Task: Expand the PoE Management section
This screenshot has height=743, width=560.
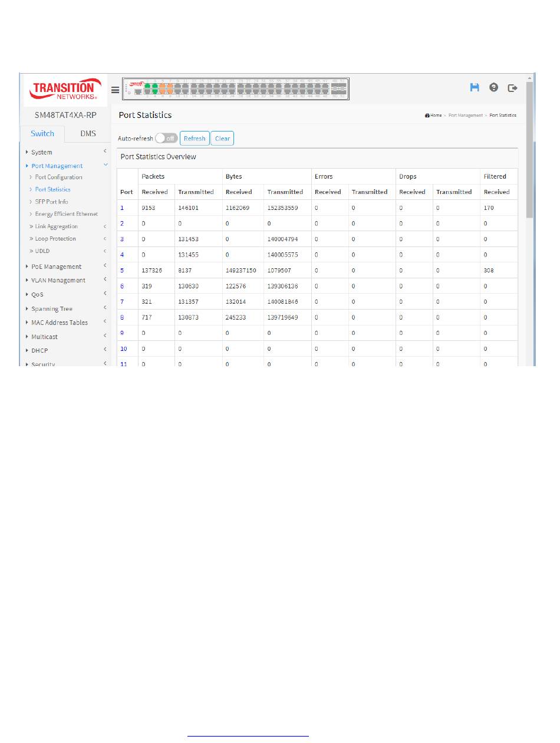Action: tap(57, 267)
